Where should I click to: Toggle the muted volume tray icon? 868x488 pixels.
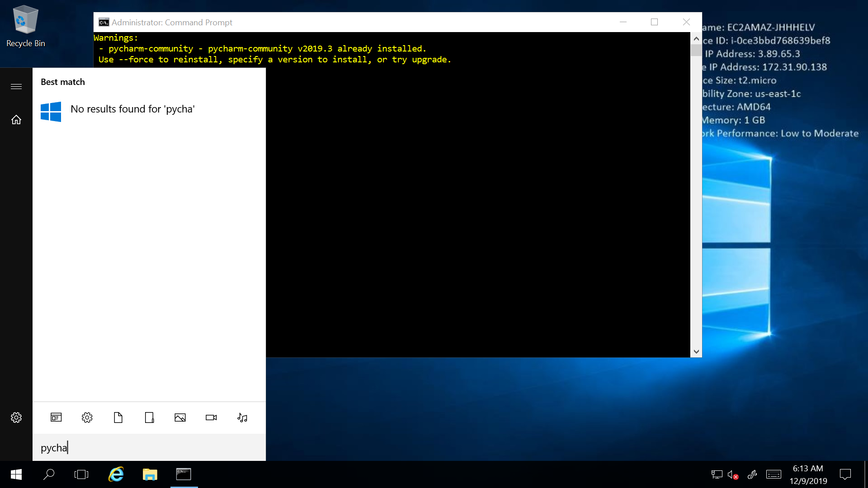[x=732, y=474]
